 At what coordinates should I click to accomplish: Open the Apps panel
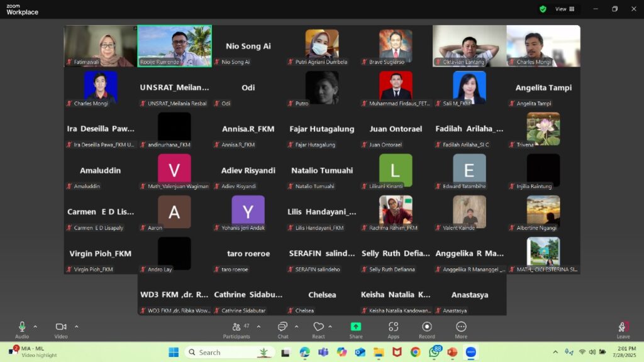click(x=393, y=327)
